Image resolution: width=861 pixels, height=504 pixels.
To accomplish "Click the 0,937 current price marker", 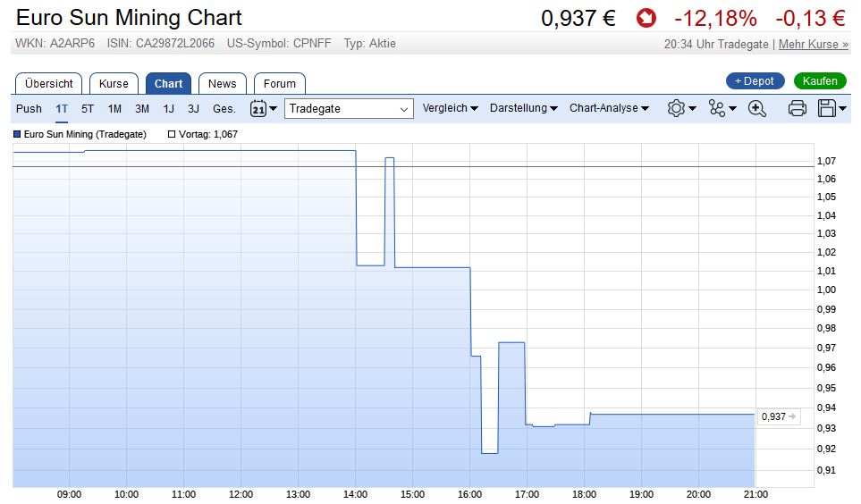I will pos(778,416).
